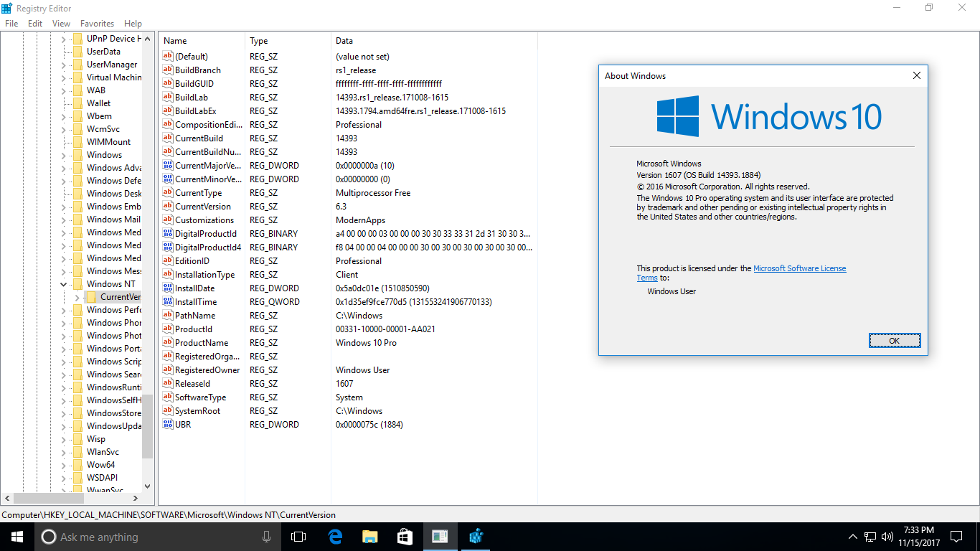Viewport: 980px width, 551px height.
Task: Open the File menu
Action: (11, 24)
